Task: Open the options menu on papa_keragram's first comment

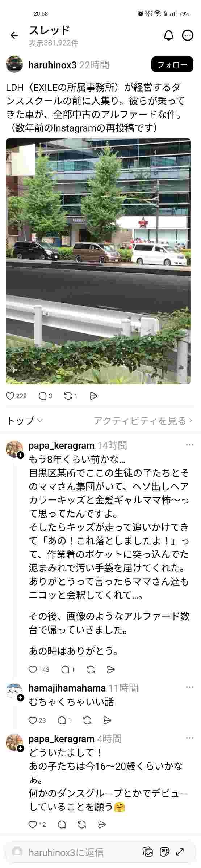Action: click(x=189, y=445)
